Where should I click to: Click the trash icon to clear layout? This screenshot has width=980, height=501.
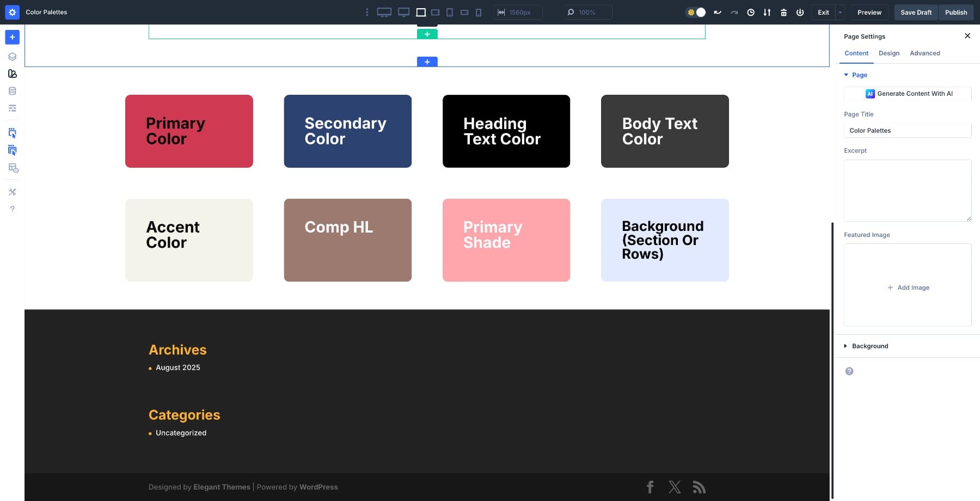point(783,13)
